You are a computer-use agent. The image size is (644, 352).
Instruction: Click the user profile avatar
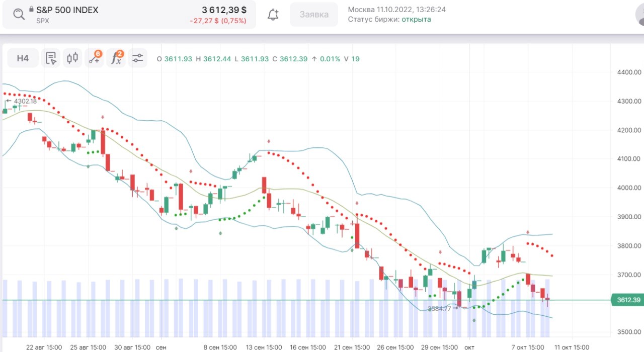(639, 14)
